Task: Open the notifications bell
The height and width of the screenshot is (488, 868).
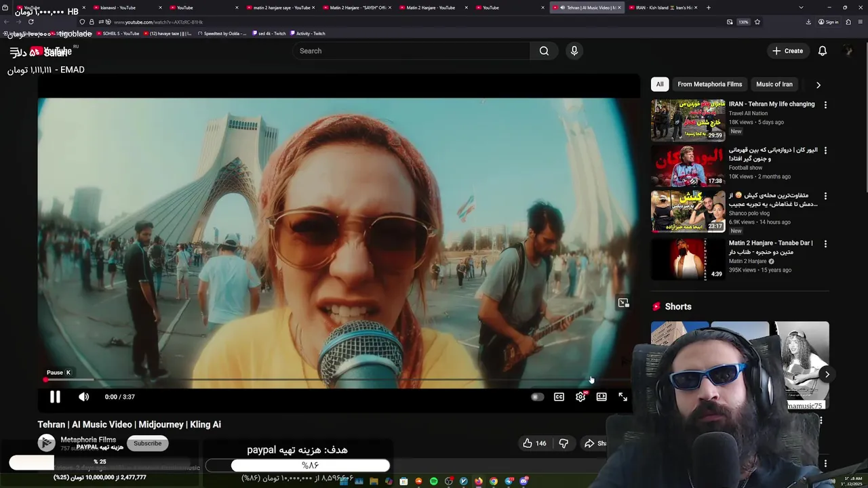Action: (x=823, y=51)
